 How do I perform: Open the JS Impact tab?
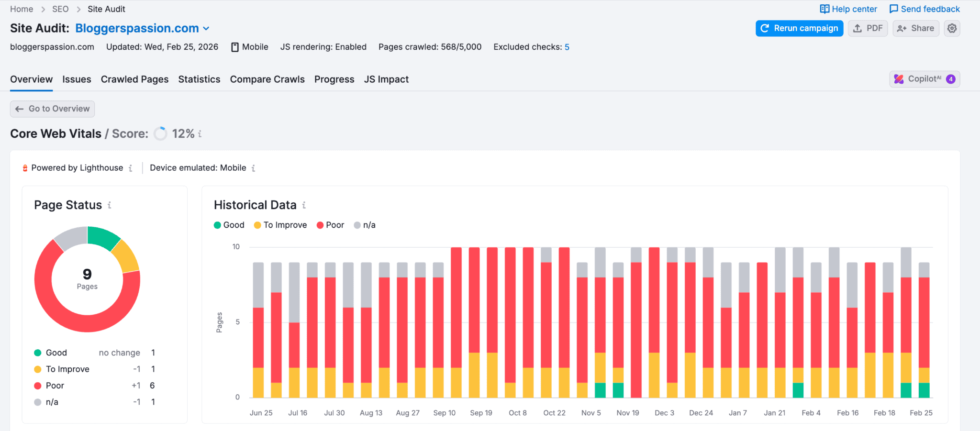pos(386,79)
